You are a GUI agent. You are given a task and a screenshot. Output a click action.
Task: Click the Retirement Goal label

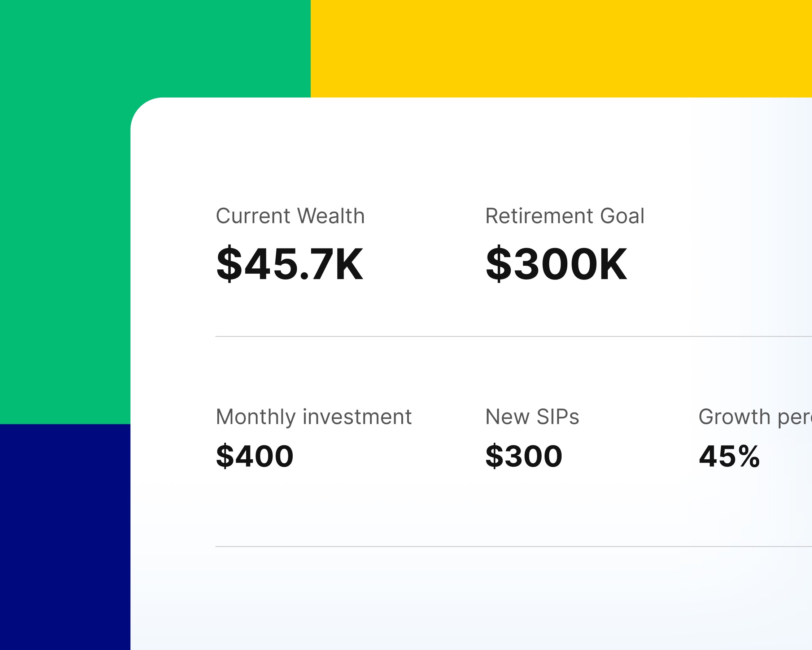564,216
